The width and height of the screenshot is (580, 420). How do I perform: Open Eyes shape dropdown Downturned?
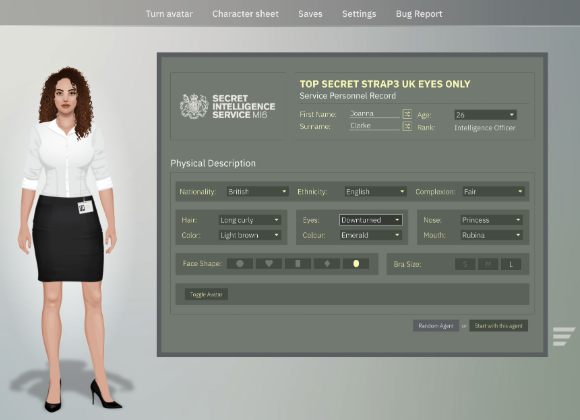(x=371, y=220)
